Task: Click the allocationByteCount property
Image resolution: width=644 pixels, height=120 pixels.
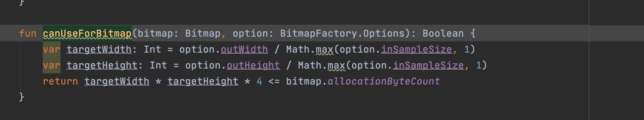Action: coord(384,81)
